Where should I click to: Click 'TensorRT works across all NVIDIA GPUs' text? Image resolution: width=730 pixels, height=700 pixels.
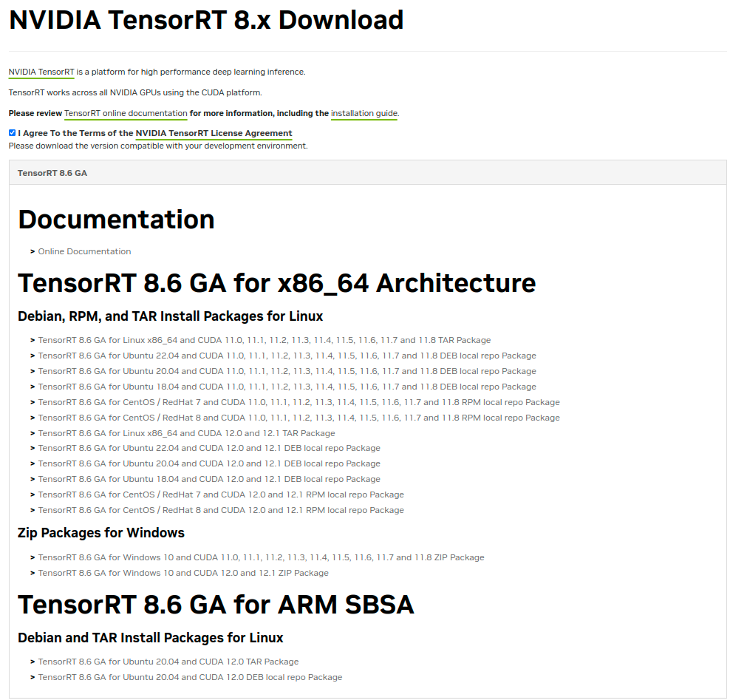(135, 92)
